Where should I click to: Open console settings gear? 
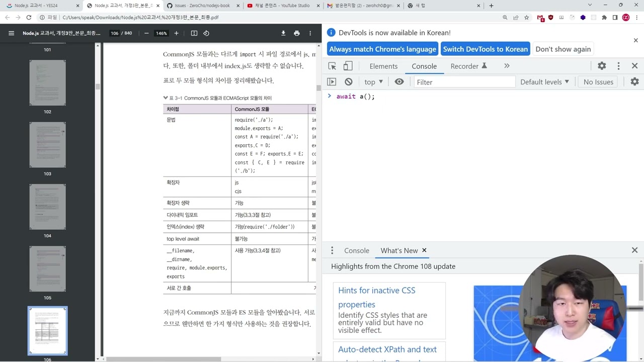tap(634, 81)
